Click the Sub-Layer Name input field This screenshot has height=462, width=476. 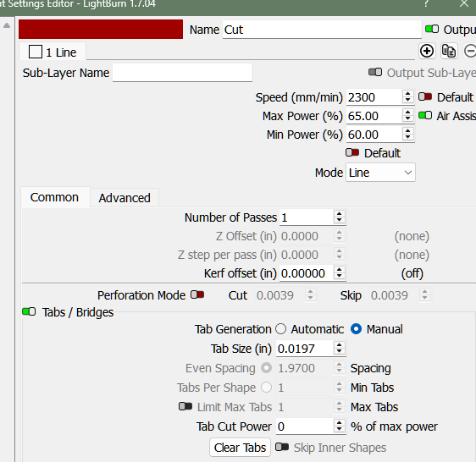[x=182, y=73]
